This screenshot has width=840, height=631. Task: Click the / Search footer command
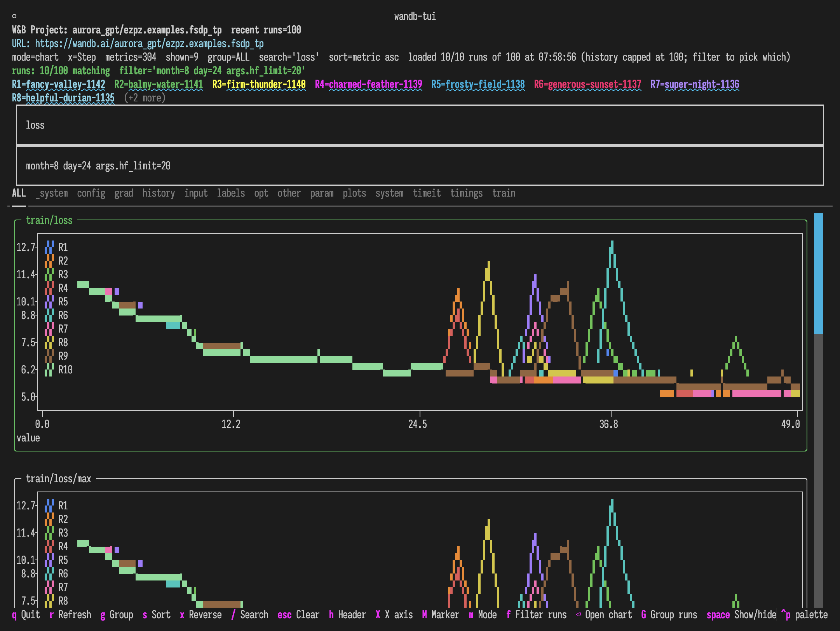pyautogui.click(x=249, y=615)
